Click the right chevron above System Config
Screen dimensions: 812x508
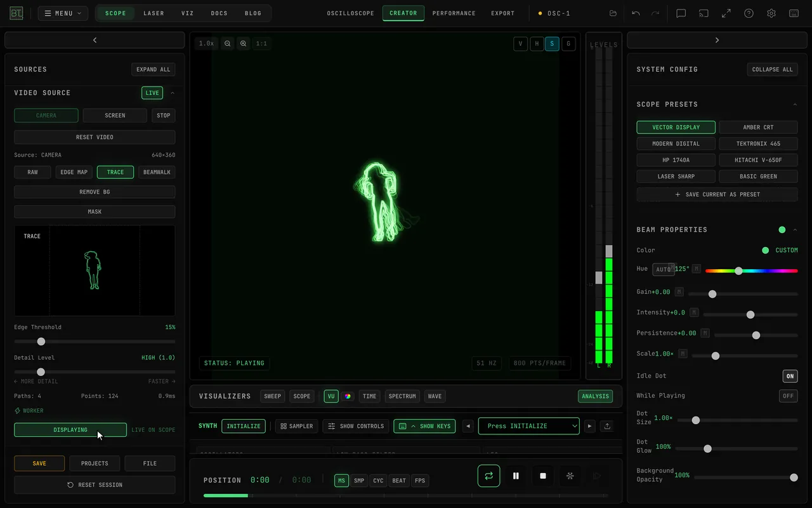[717, 40]
